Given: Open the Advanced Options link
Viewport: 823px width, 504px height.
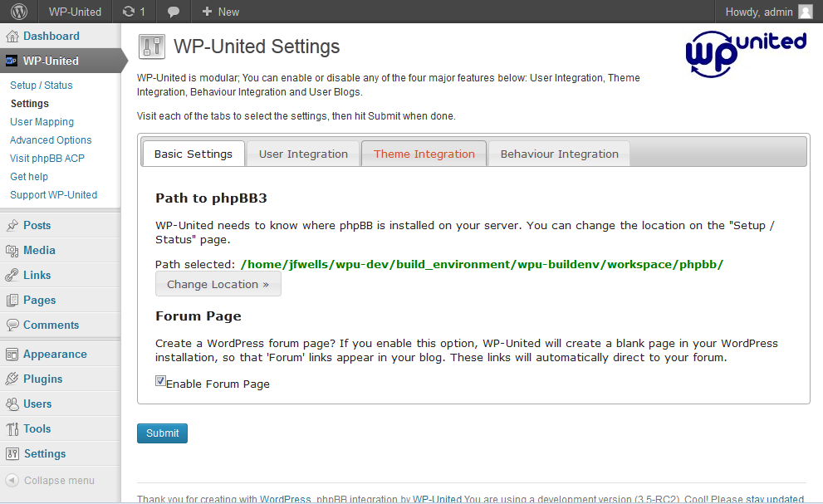Looking at the screenshot, I should [51, 140].
